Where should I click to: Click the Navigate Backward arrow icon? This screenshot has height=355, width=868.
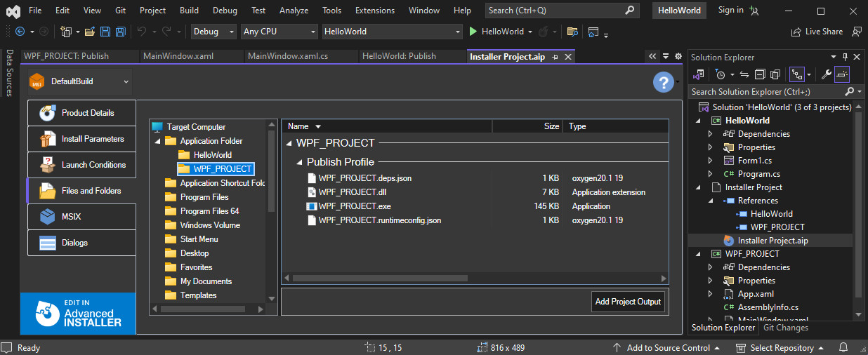click(20, 32)
